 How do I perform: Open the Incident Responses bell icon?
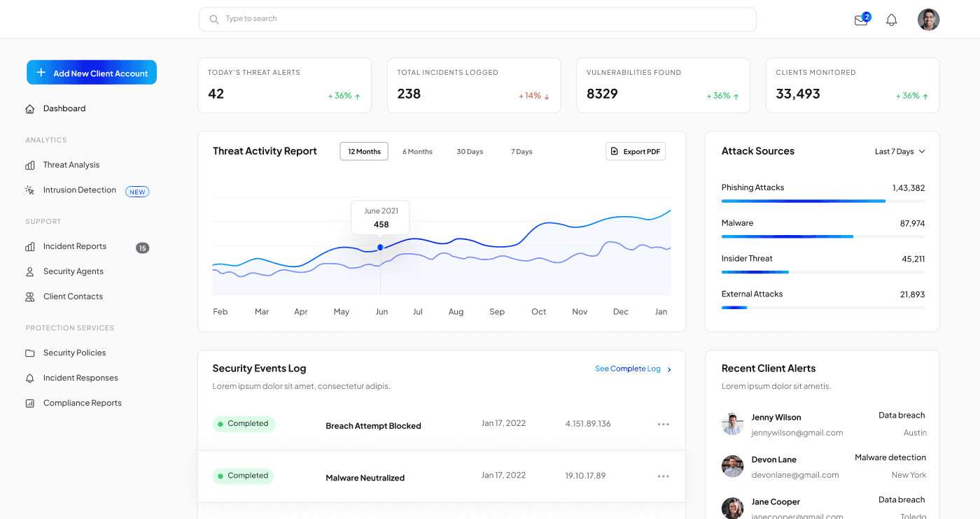pos(29,378)
